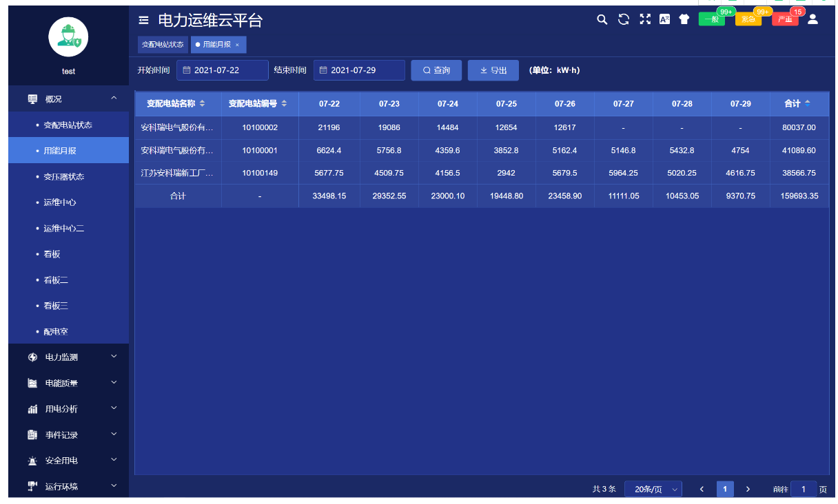
Task: Open the 20条/页 page size dropdown
Action: coord(653,489)
